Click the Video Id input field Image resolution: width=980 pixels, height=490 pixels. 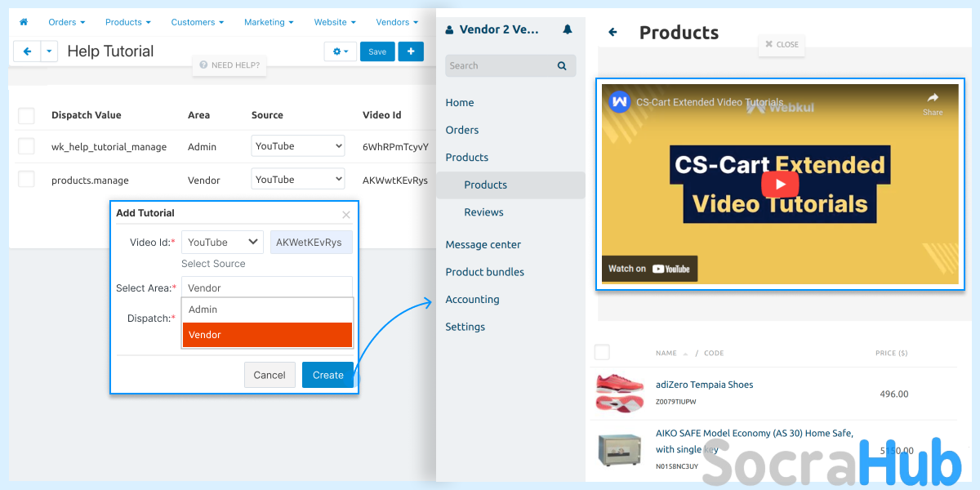(x=311, y=243)
